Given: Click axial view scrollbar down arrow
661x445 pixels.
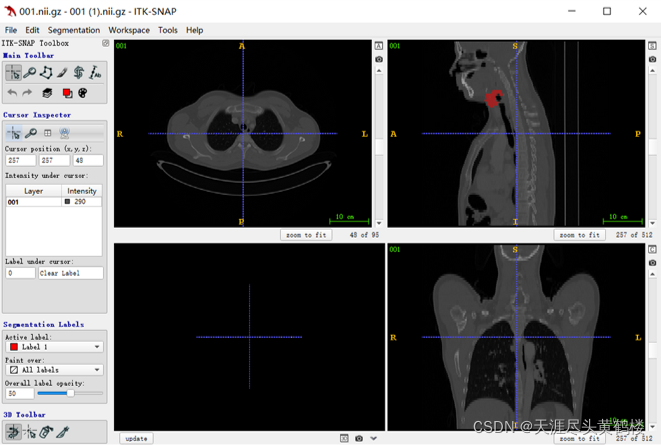Looking at the screenshot, I should pyautogui.click(x=379, y=223).
